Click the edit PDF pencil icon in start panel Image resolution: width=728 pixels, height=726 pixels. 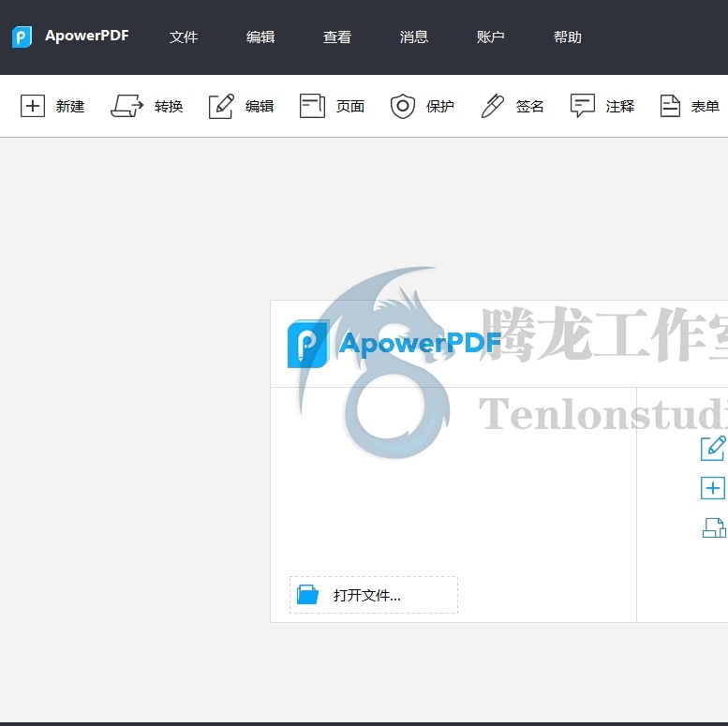coord(713,449)
